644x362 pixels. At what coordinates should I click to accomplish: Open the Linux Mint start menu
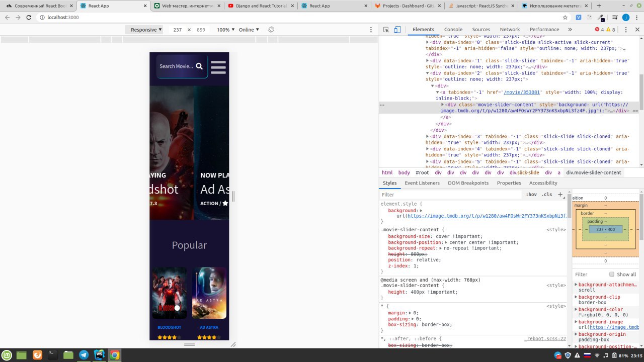pyautogui.click(x=7, y=355)
